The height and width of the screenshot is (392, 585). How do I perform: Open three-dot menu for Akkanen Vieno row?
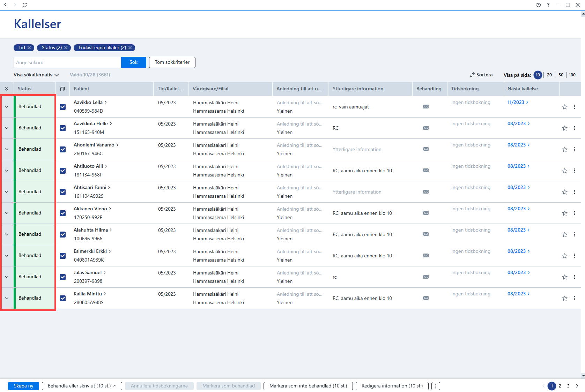tap(574, 213)
